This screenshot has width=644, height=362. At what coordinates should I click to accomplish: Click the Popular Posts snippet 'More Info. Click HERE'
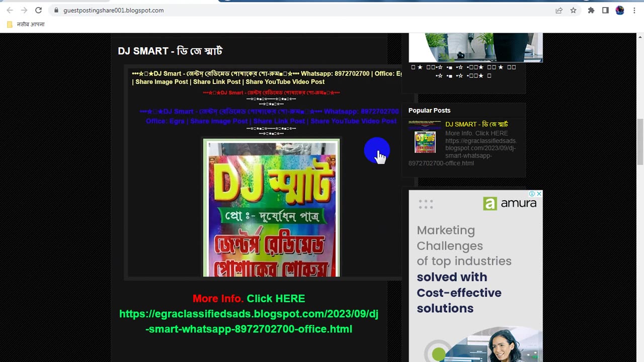click(476, 133)
